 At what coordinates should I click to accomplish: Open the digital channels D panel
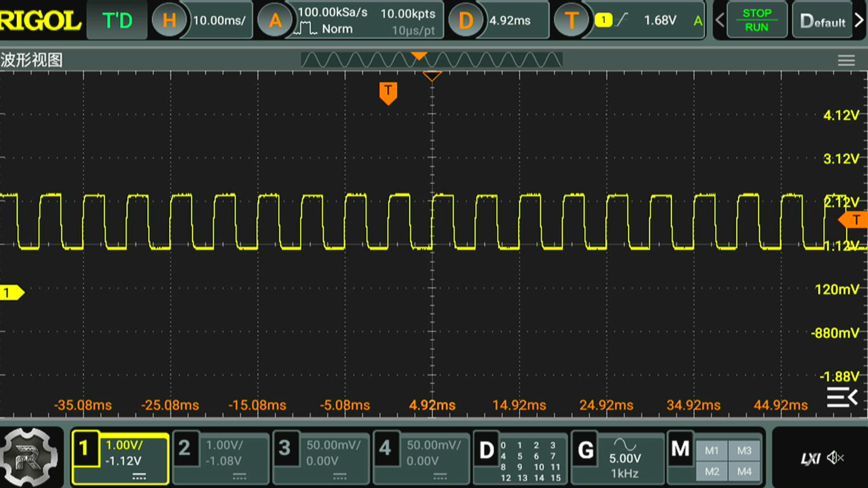(520, 457)
